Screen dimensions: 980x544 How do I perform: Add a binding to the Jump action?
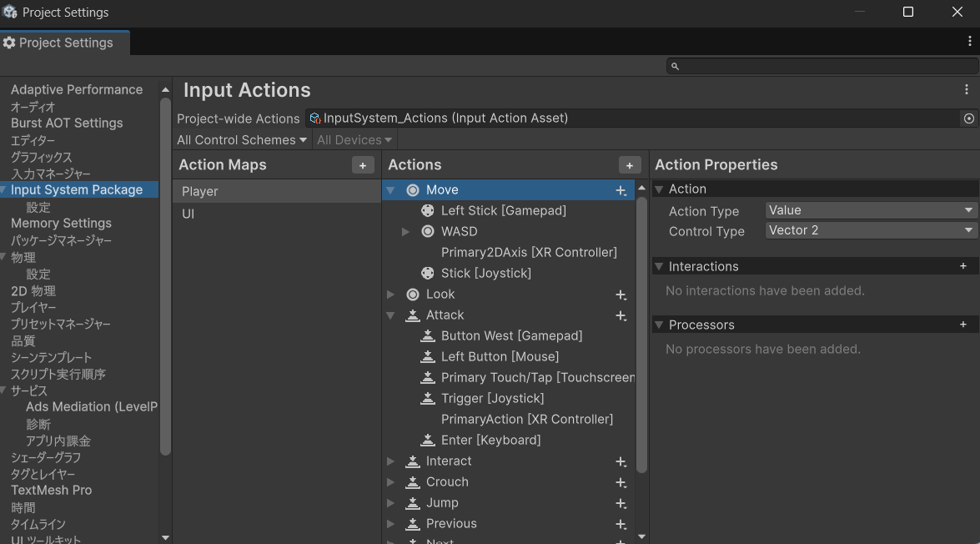[x=621, y=502]
